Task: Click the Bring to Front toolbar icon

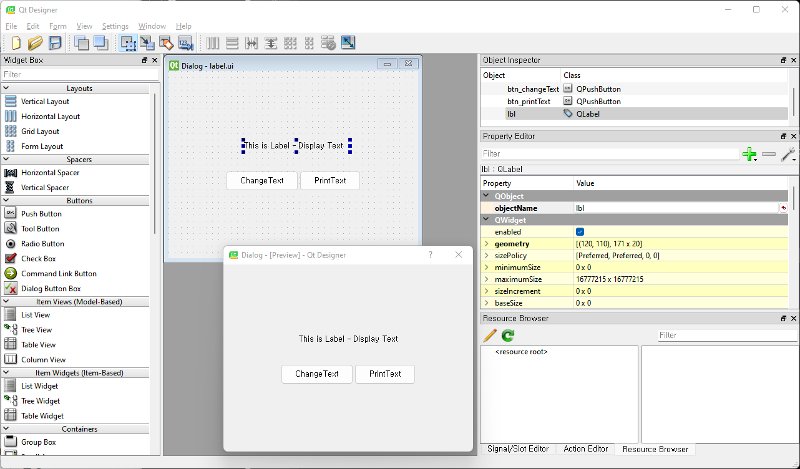Action: coord(101,43)
